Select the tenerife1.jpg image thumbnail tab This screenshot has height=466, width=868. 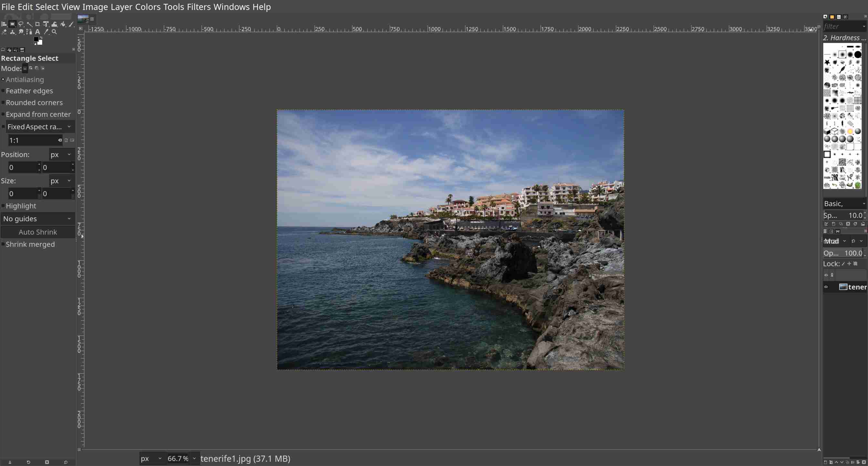(x=83, y=18)
